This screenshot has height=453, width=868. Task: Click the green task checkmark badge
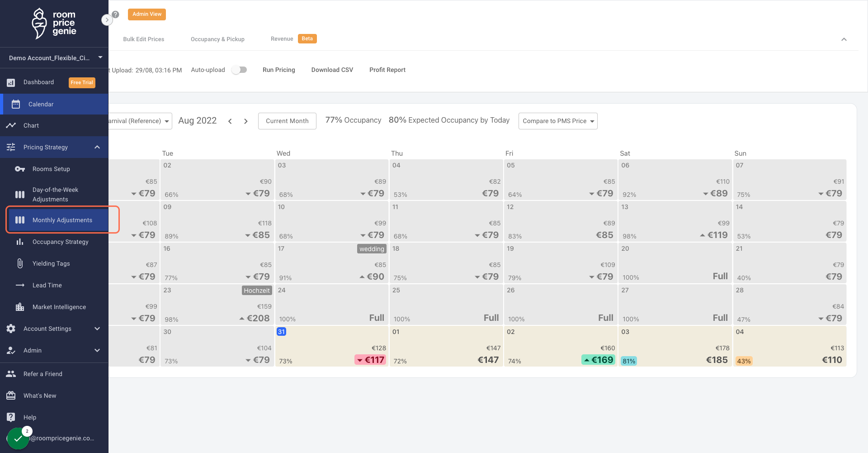tap(18, 438)
